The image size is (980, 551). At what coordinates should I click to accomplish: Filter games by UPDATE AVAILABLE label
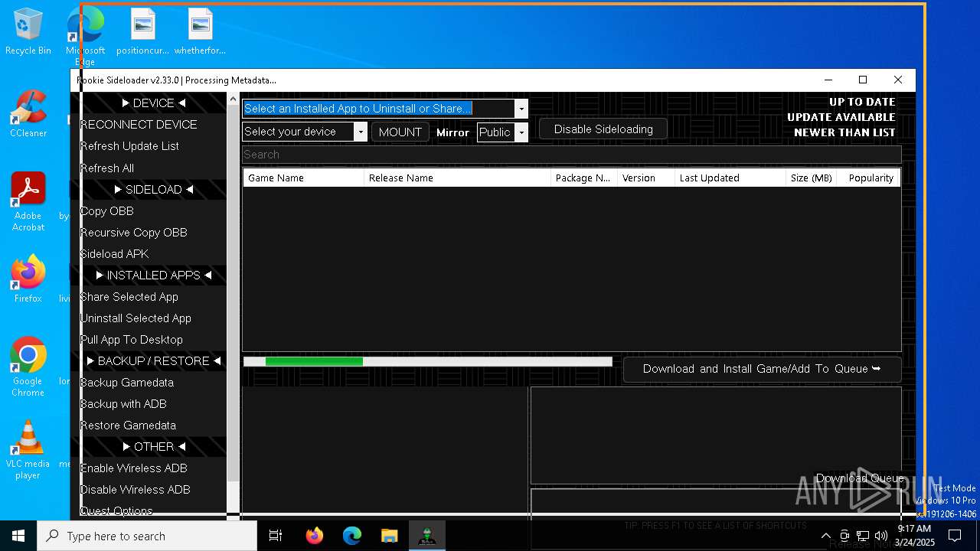tap(841, 117)
